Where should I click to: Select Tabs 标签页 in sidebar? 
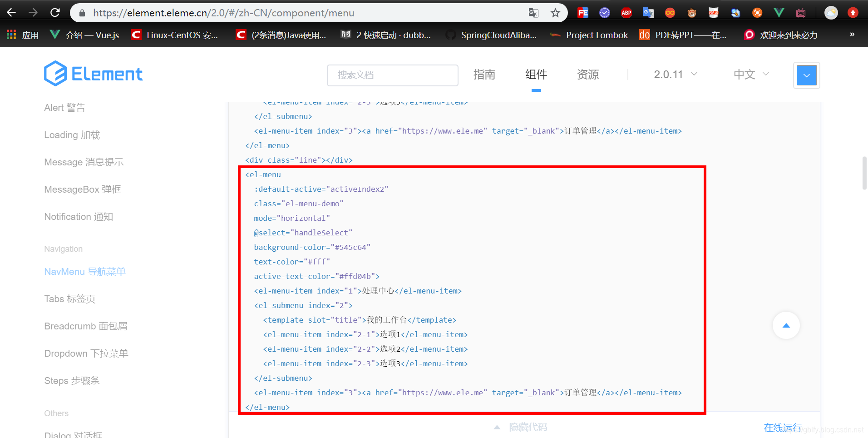pyautogui.click(x=70, y=299)
